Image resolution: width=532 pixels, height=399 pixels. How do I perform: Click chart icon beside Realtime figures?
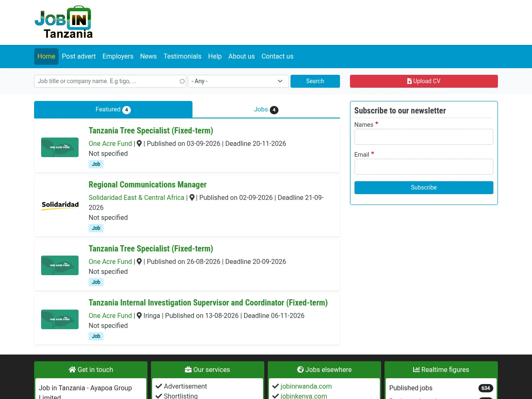[416, 369]
